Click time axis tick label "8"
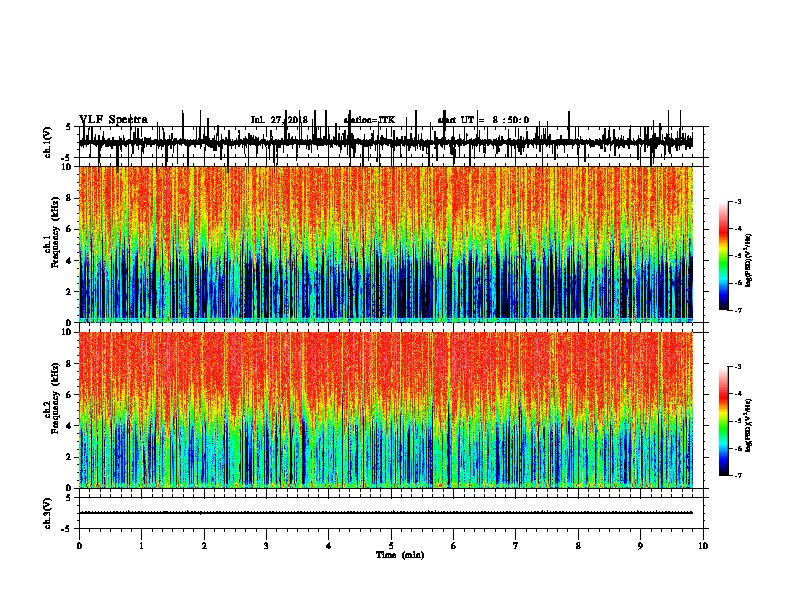Viewport: 792px width, 612px height. coord(578,546)
